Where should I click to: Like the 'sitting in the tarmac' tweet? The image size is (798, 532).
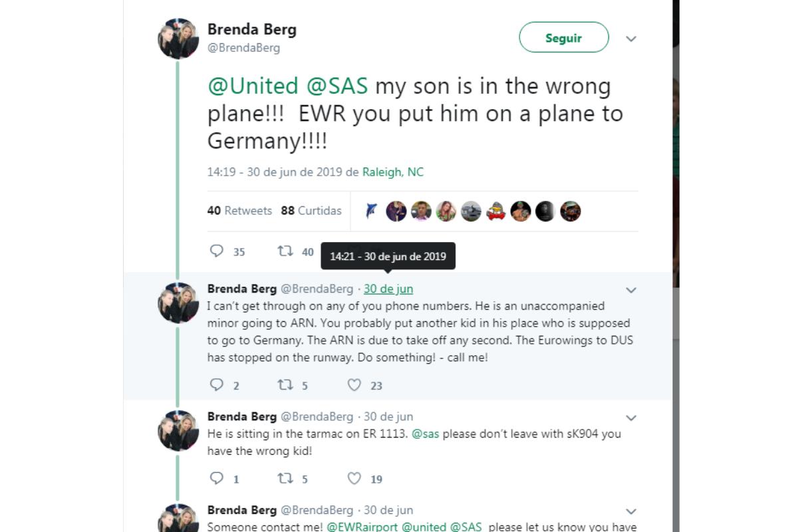click(354, 479)
